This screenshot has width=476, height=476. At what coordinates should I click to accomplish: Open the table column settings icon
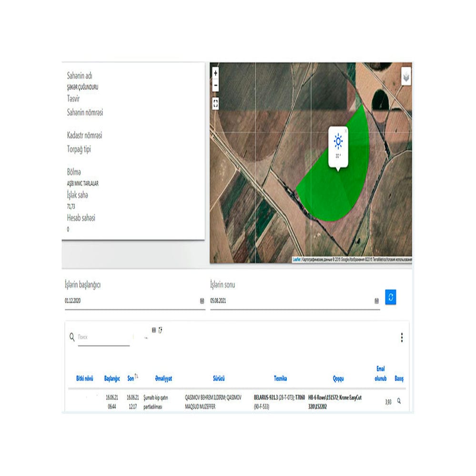click(x=154, y=330)
